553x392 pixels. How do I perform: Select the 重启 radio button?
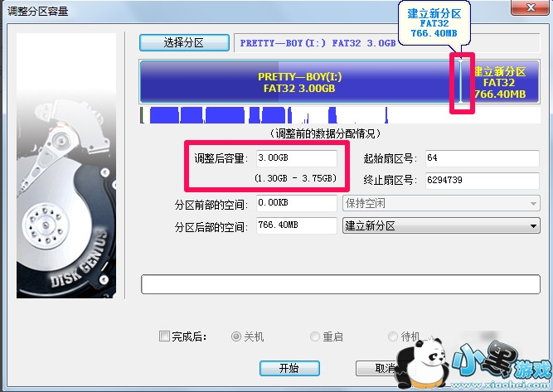[314, 336]
